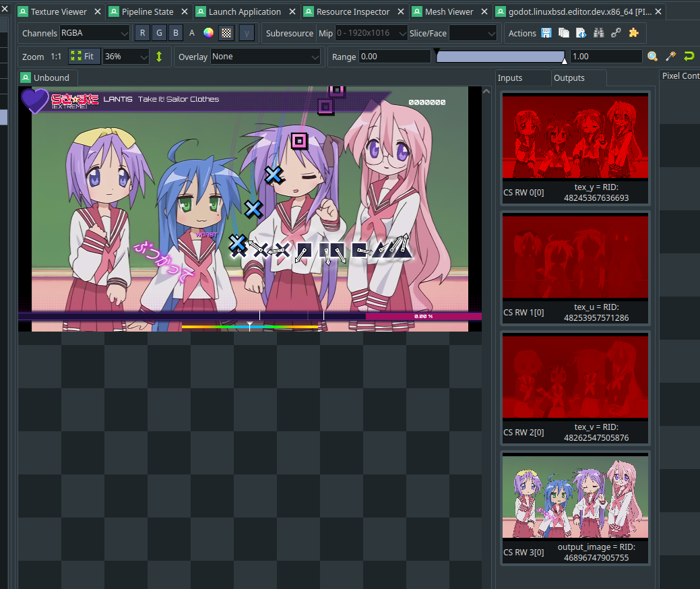The width and height of the screenshot is (700, 589).
Task: Switch to the Pipeline State tab
Action: 148,11
